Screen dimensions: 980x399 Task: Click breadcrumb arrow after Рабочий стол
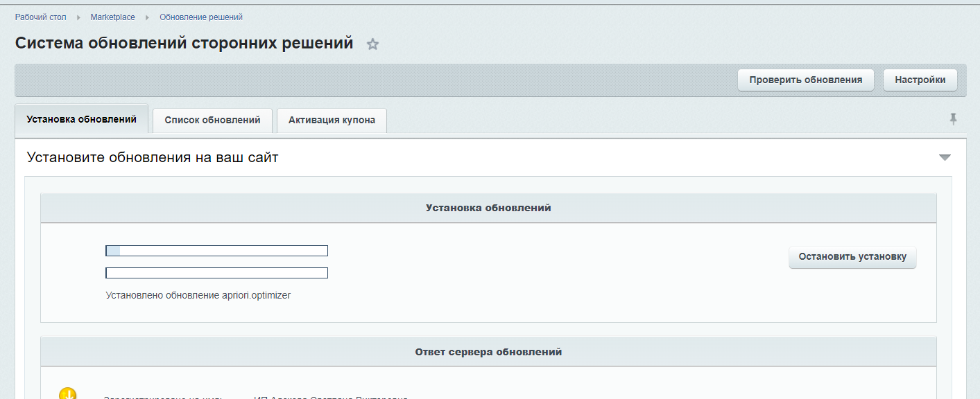click(x=78, y=17)
